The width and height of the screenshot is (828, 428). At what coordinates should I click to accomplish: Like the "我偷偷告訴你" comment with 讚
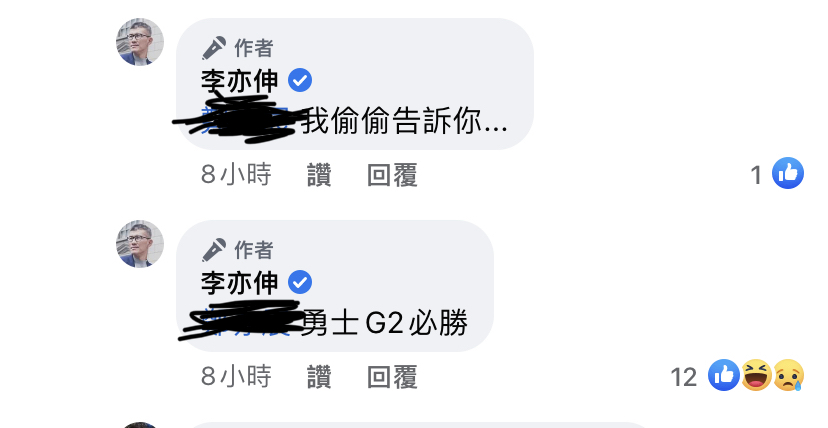[319, 175]
